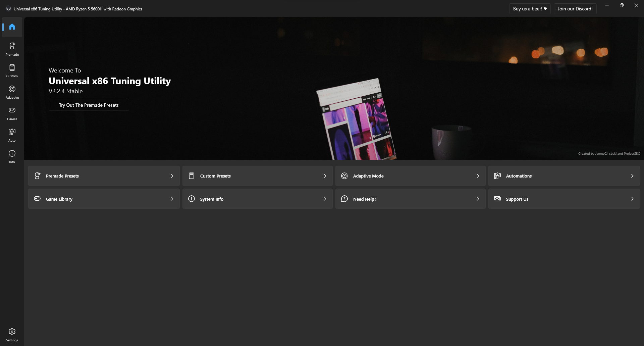
Task: Click the Premade Presets card icon
Action: 38,176
